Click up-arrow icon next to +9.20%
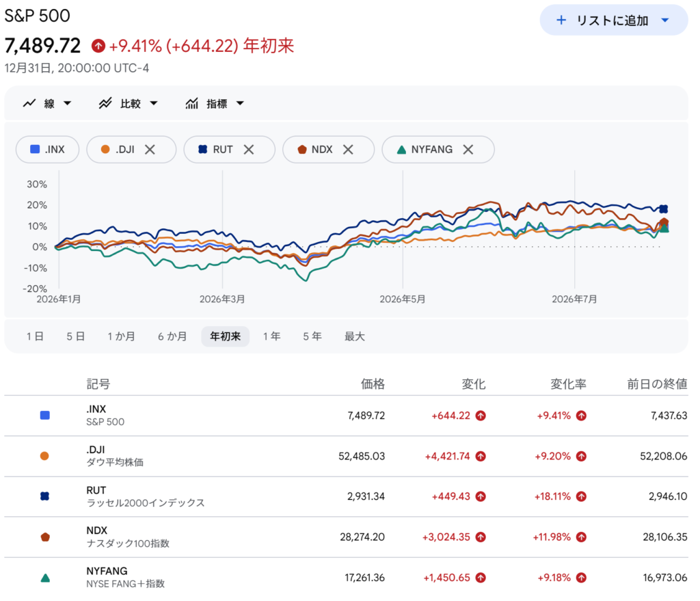The height and width of the screenshot is (601, 700). pyautogui.click(x=581, y=456)
